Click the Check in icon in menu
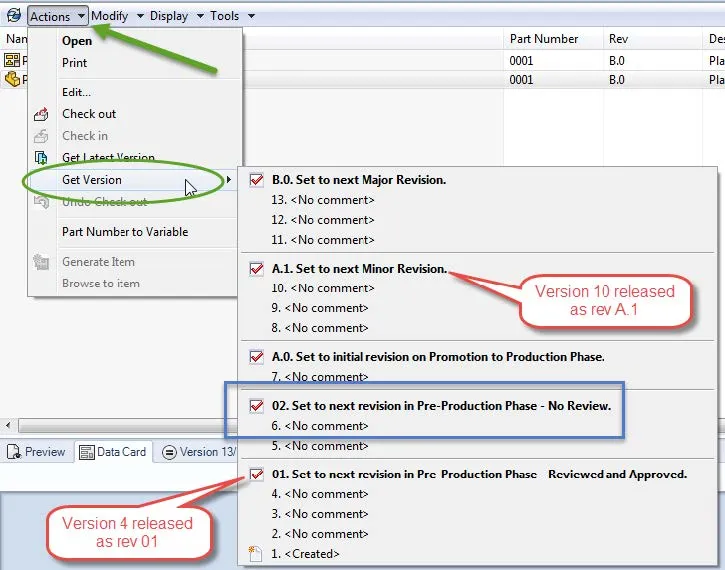This screenshot has width=725, height=570. pyautogui.click(x=41, y=136)
